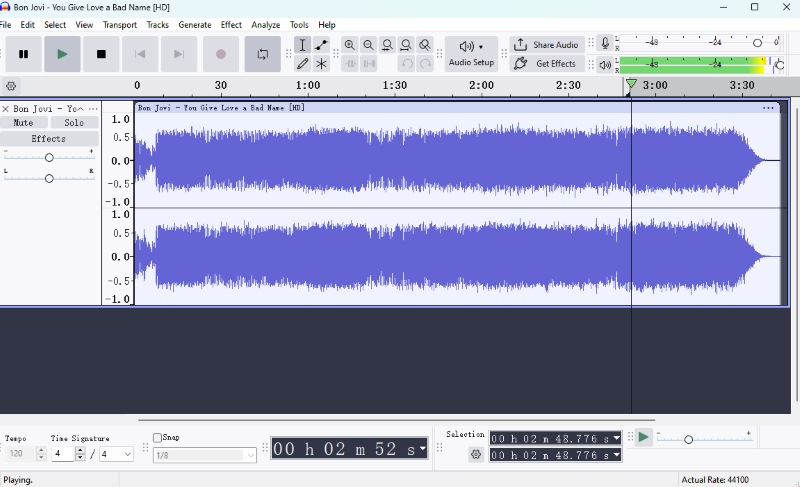Click the Record button
Viewport: 800px width, 487px height.
[x=221, y=54]
